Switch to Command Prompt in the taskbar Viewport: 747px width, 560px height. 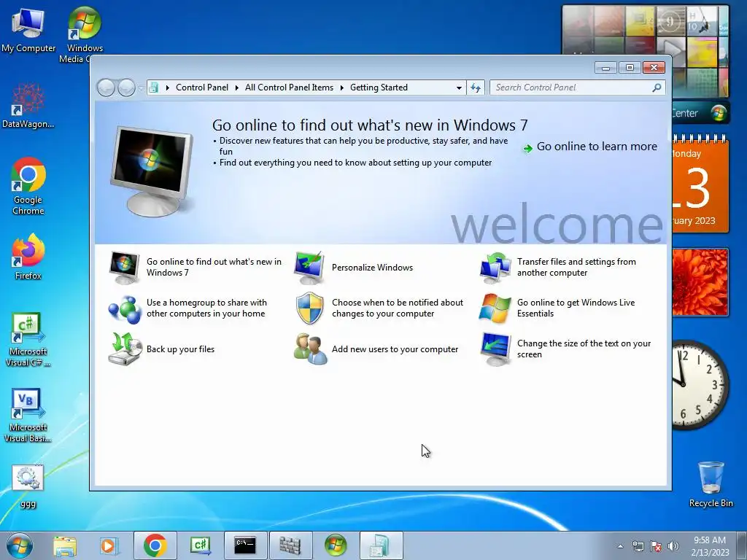[245, 545]
